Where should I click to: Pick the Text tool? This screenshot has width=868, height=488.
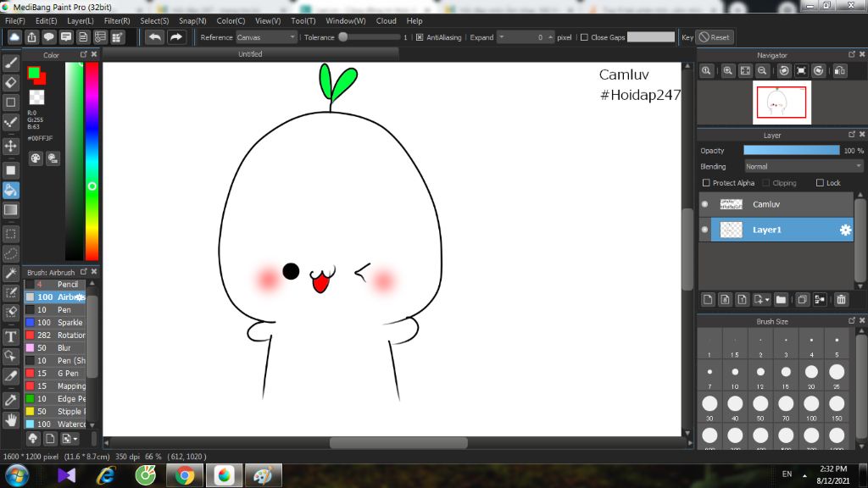[11, 336]
